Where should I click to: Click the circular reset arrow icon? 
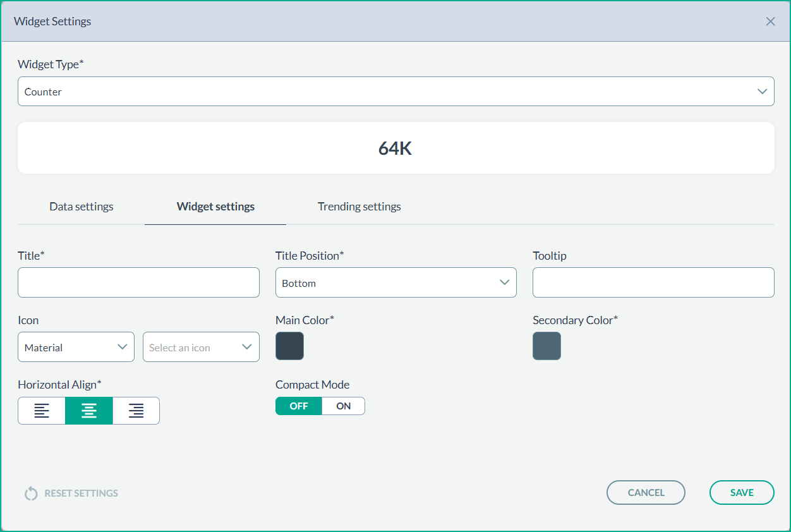click(x=31, y=493)
